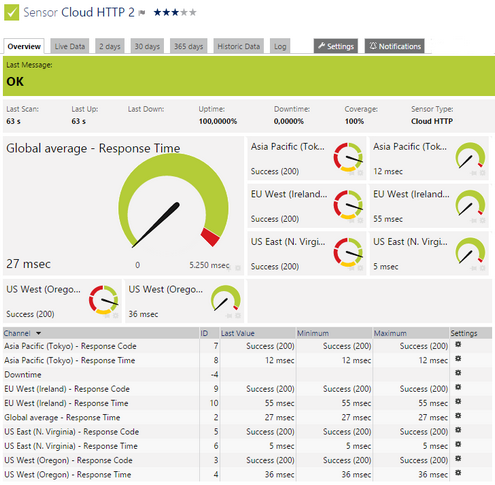Open gear settings for Global average Response Time row
495x485 pixels.
458,416
